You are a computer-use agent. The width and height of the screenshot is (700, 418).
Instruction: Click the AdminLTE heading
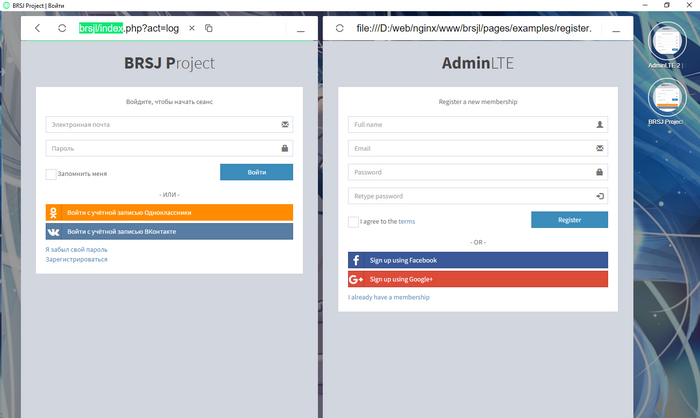478,63
